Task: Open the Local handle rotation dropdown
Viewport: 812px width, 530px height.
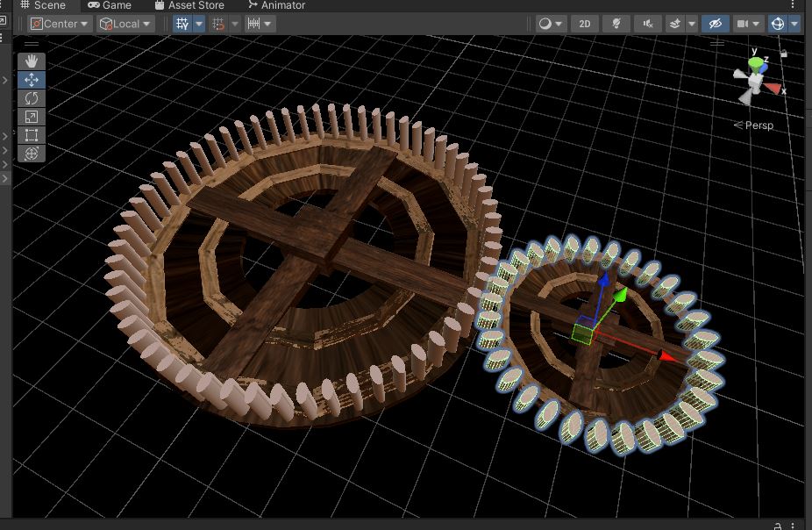Action: [x=126, y=24]
